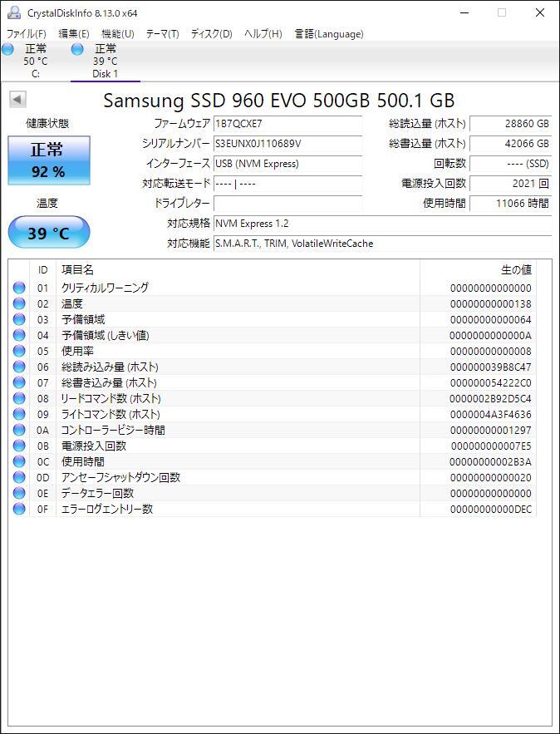Open the ヘルプ(H) menu
The image size is (560, 734).
pos(263,34)
